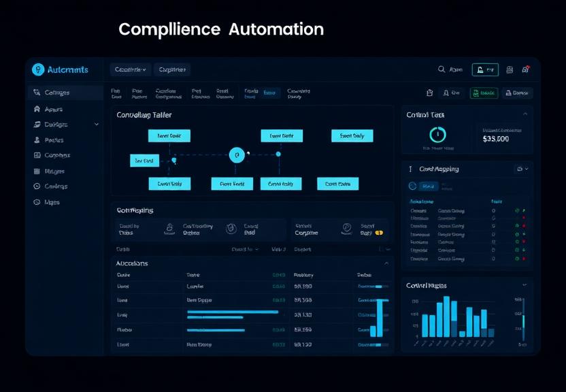Click the green outlined toolbar button

click(x=484, y=93)
